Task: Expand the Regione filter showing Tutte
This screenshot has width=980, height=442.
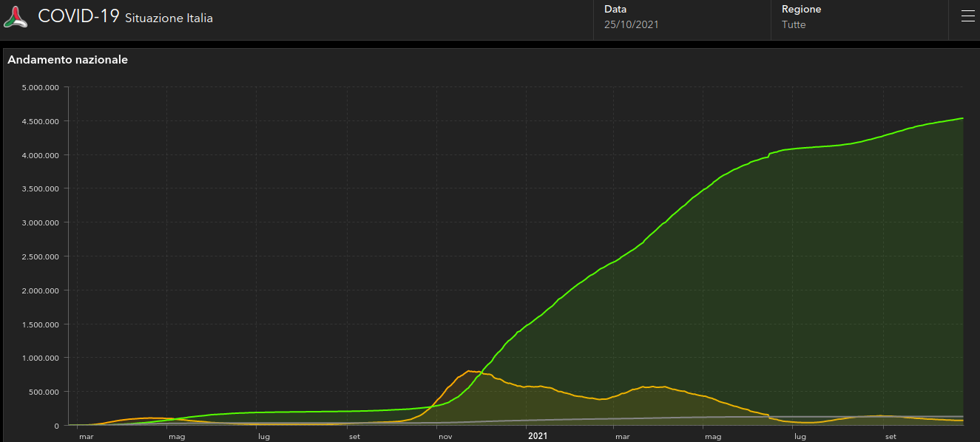Action: (859, 17)
